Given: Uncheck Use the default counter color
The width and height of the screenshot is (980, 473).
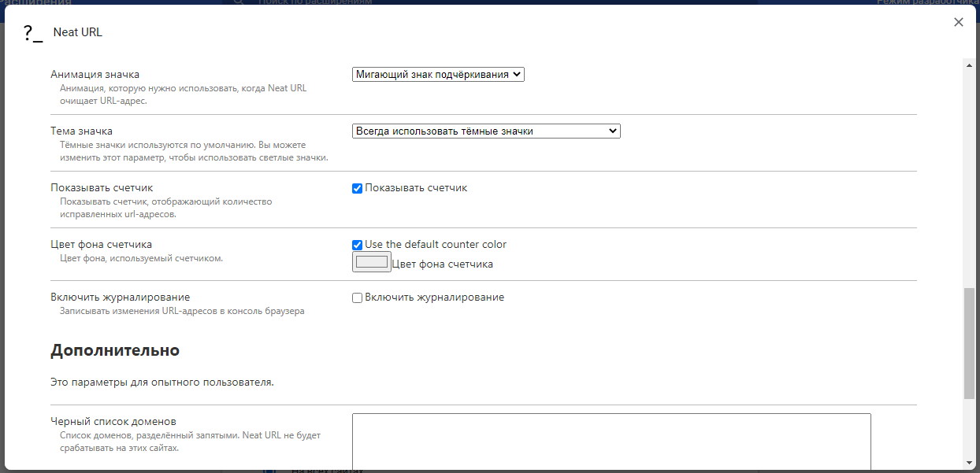Looking at the screenshot, I should [x=357, y=245].
